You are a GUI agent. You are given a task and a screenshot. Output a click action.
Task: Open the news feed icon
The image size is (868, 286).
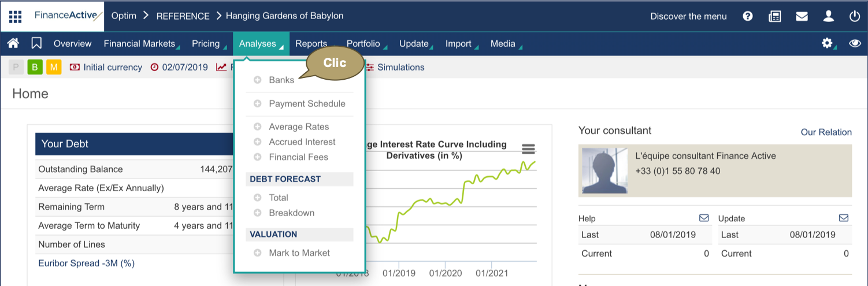774,16
